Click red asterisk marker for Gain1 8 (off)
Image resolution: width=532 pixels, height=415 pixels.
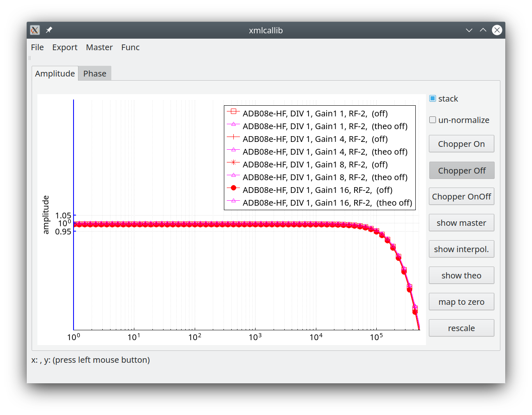tap(233, 162)
